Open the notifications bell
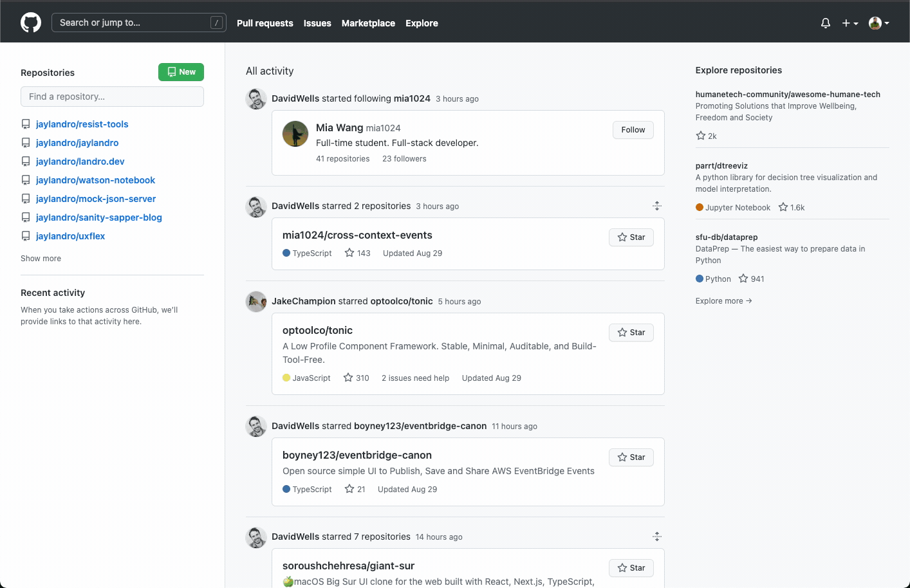The image size is (910, 588). click(826, 23)
